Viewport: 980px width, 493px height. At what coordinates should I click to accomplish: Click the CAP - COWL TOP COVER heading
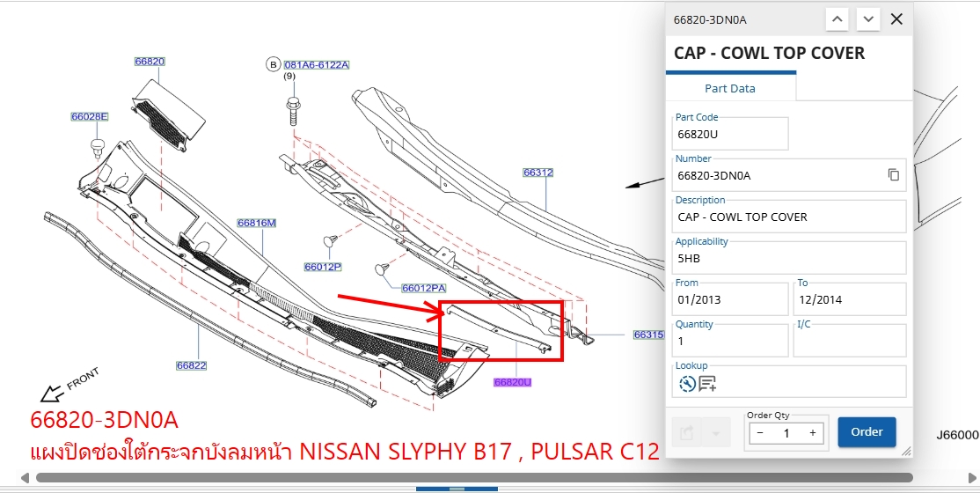[x=769, y=53]
